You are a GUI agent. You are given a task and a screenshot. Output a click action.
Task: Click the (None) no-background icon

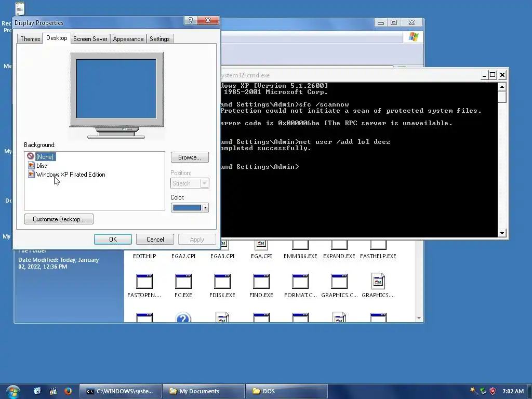[31, 156]
